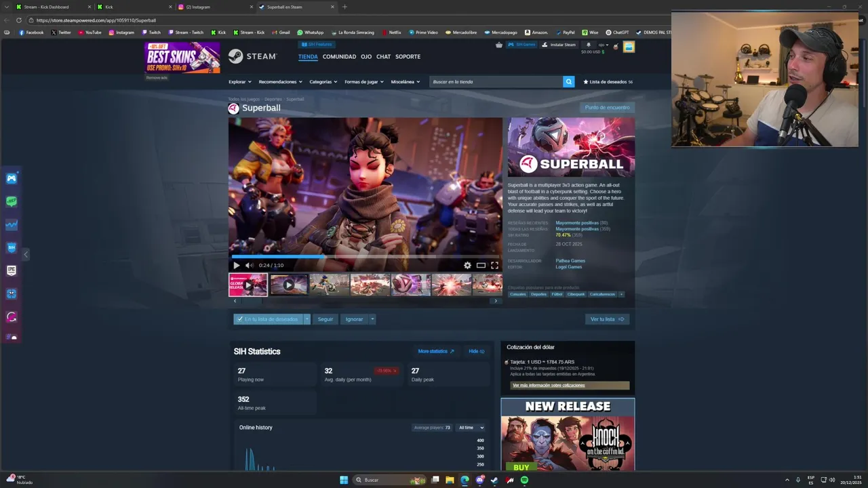The image size is (868, 488).
Task: Open the notifications bell
Action: point(589,45)
